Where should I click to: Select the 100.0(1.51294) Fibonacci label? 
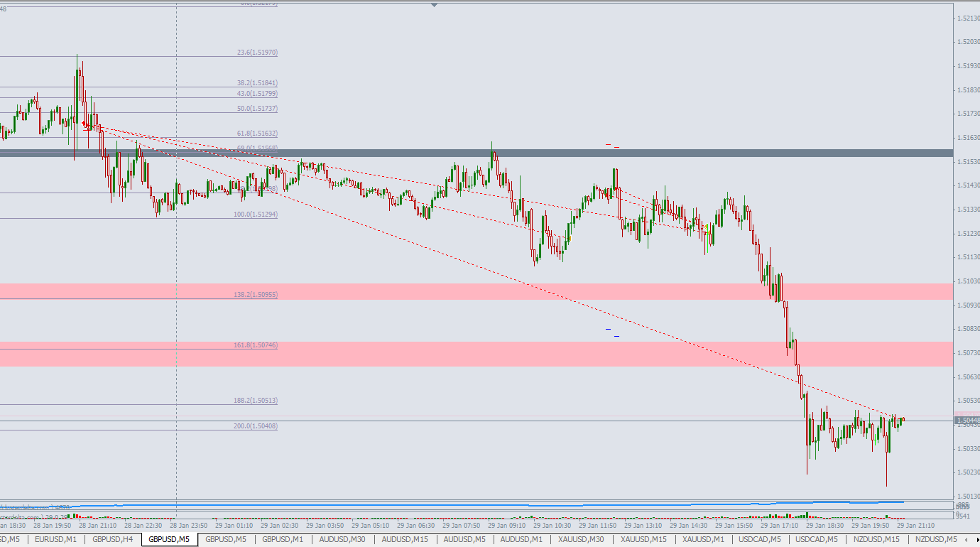click(x=256, y=215)
